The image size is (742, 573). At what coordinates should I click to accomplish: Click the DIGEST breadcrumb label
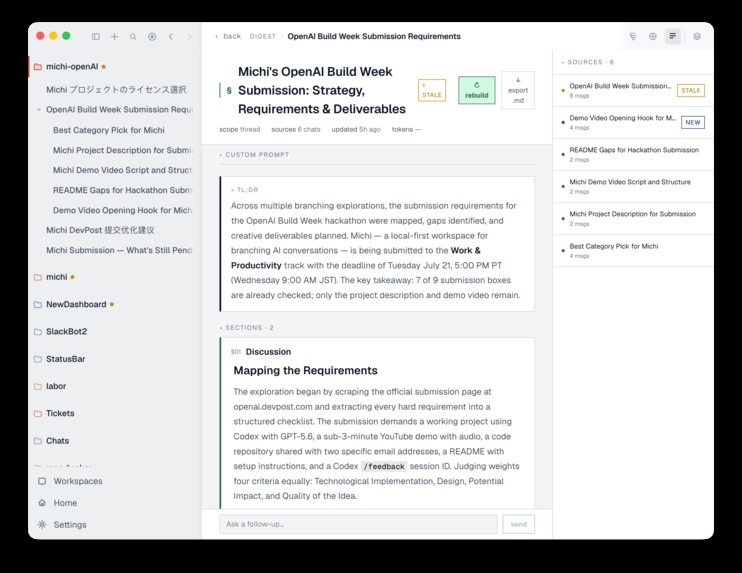tap(263, 36)
